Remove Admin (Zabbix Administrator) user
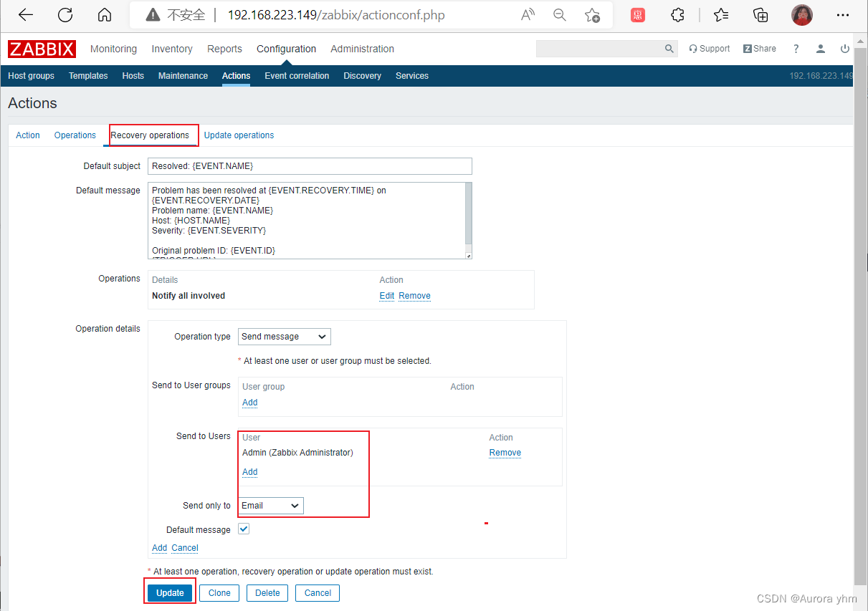Screen dimensions: 868x611 (505, 453)
